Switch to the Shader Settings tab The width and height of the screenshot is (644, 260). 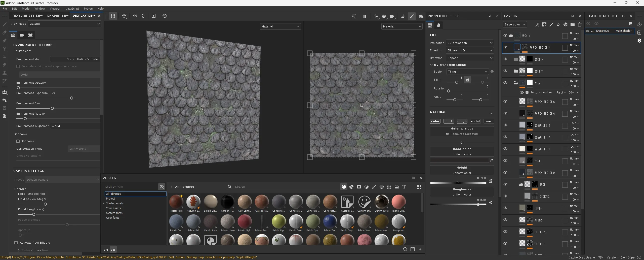pos(58,16)
